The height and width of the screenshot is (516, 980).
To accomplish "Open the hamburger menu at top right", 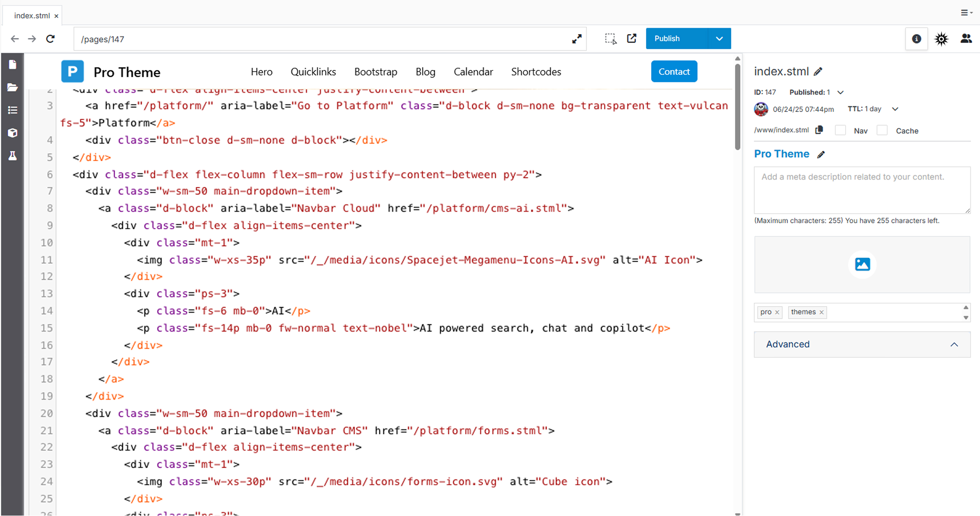I will (966, 13).
